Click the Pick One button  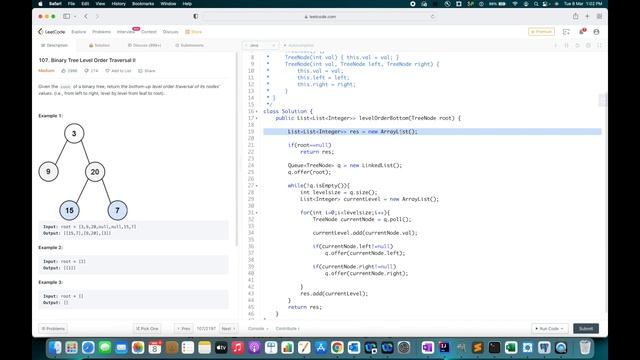point(147,329)
